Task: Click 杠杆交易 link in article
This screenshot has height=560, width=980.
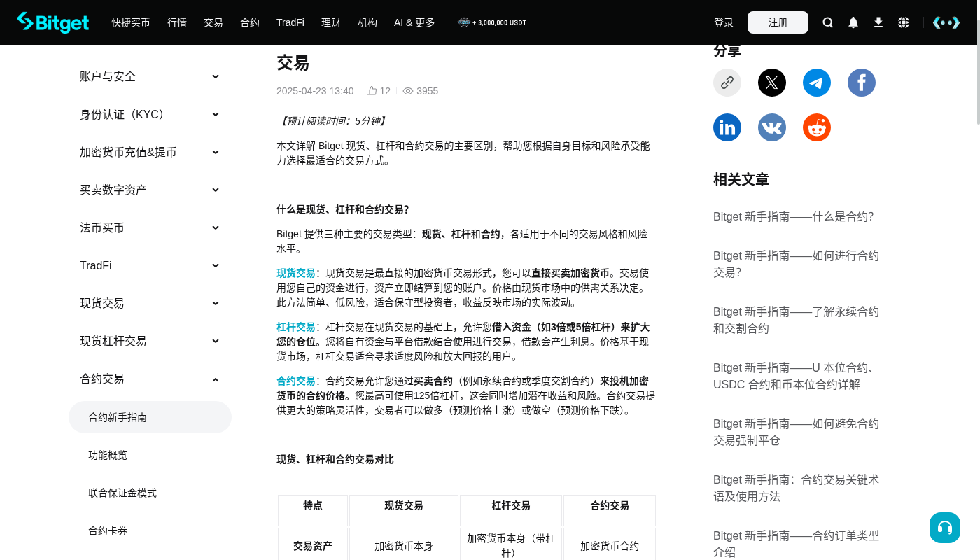Action: point(296,327)
